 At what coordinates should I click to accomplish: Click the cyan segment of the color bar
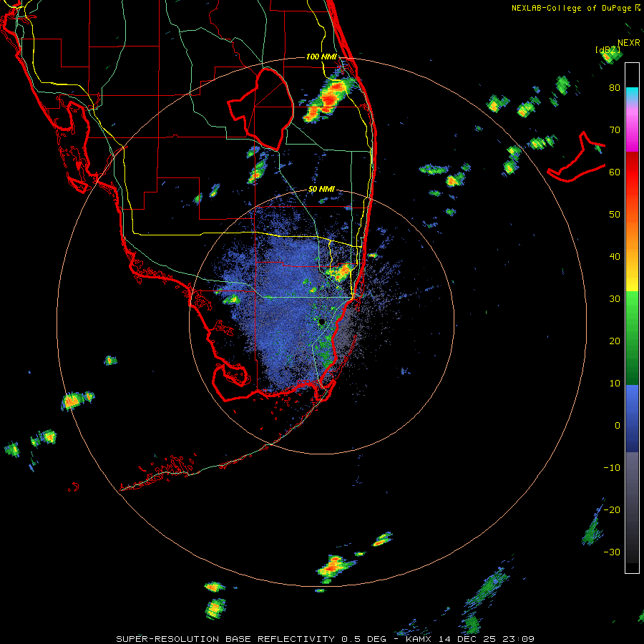pyautogui.click(x=632, y=94)
